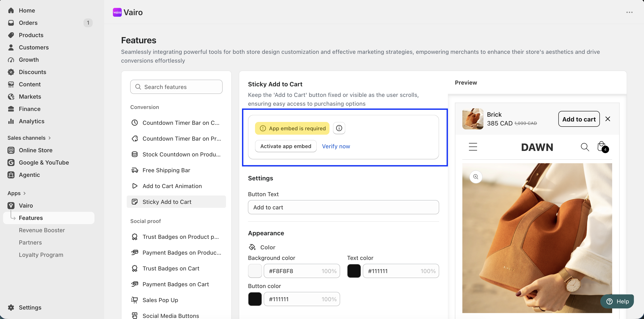Click the zoom magnifier on product image
Image resolution: width=644 pixels, height=319 pixels.
pyautogui.click(x=476, y=177)
